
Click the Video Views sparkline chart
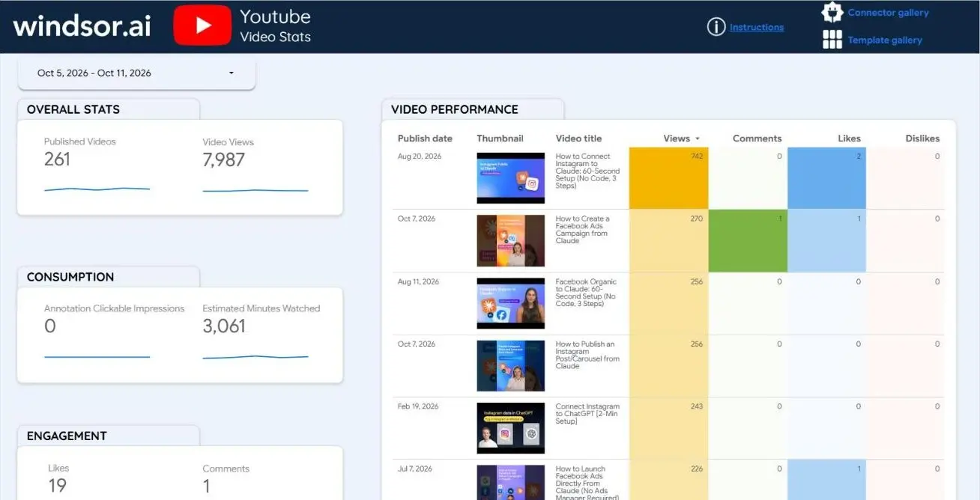pyautogui.click(x=255, y=190)
